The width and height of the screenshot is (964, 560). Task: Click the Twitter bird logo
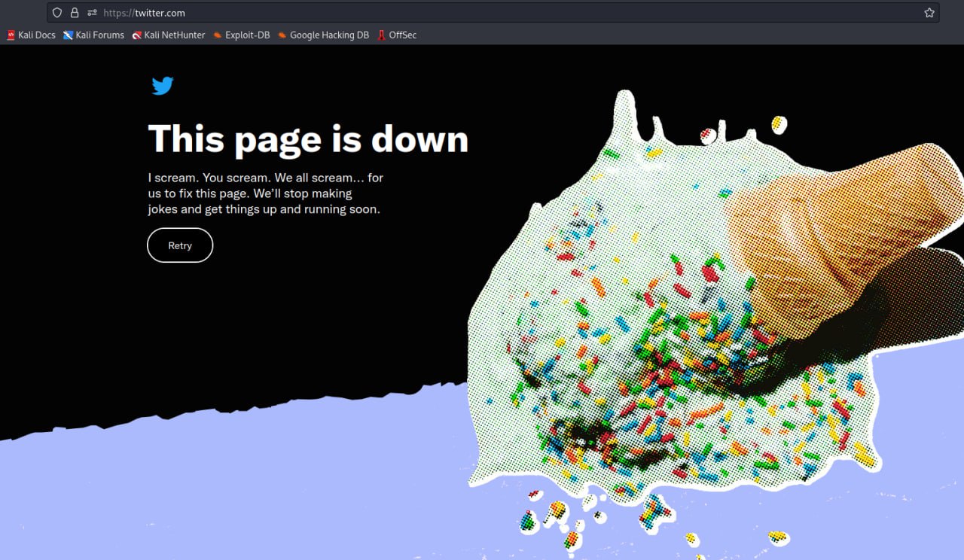(163, 86)
